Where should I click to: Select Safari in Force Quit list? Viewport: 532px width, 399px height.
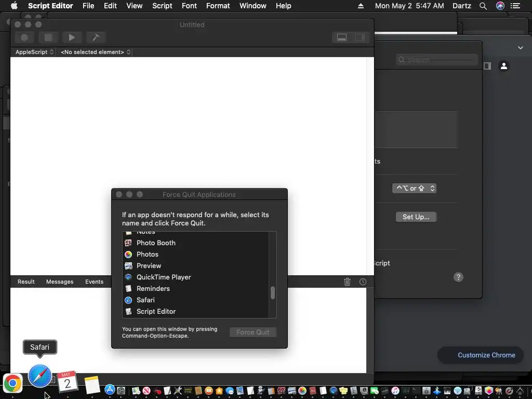click(195, 300)
